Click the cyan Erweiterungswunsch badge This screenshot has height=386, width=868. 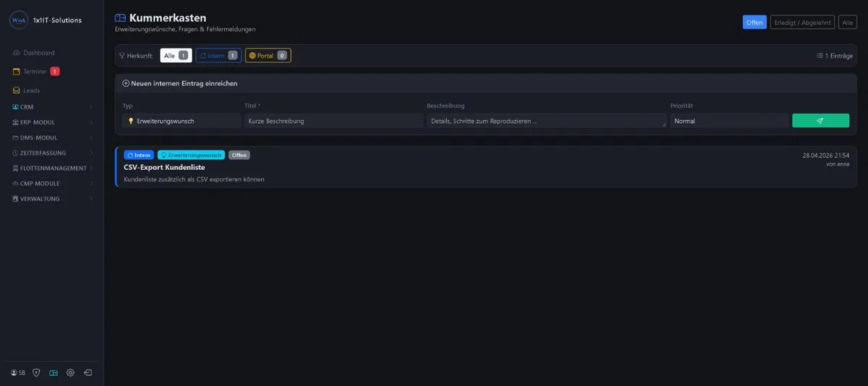[191, 155]
